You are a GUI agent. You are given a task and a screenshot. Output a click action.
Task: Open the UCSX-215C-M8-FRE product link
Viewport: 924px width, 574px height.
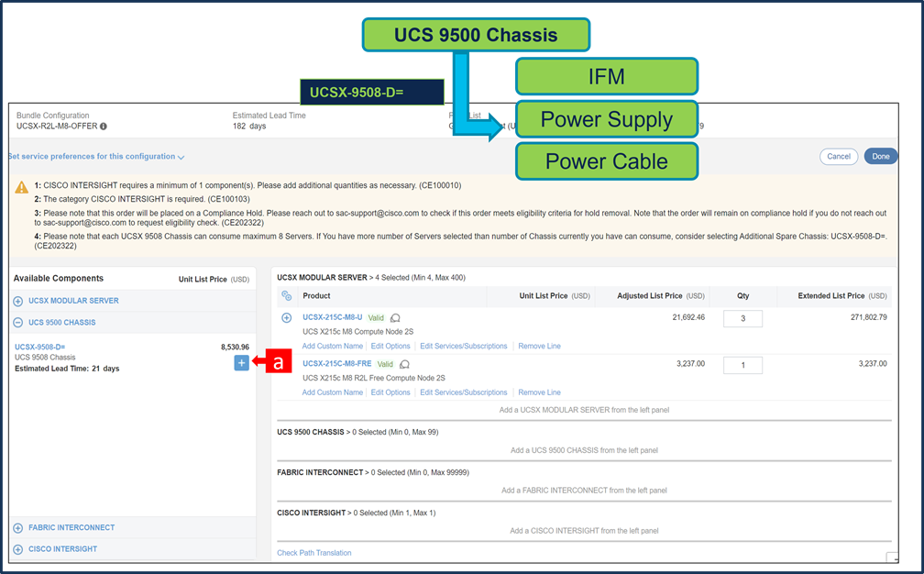[x=337, y=364]
